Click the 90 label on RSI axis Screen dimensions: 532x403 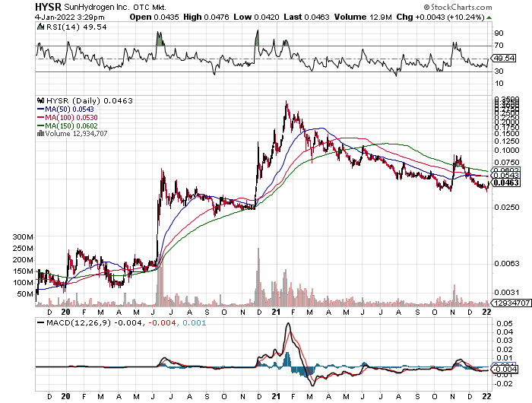pyautogui.click(x=499, y=33)
